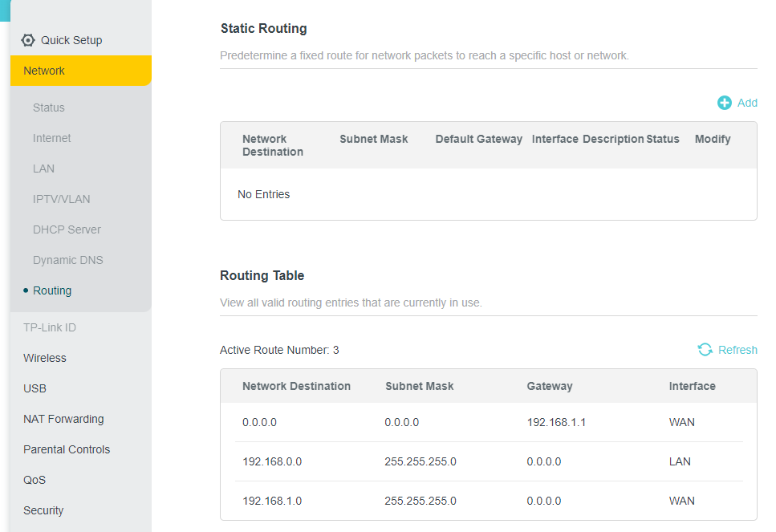Open the LAN settings page

pos(44,169)
